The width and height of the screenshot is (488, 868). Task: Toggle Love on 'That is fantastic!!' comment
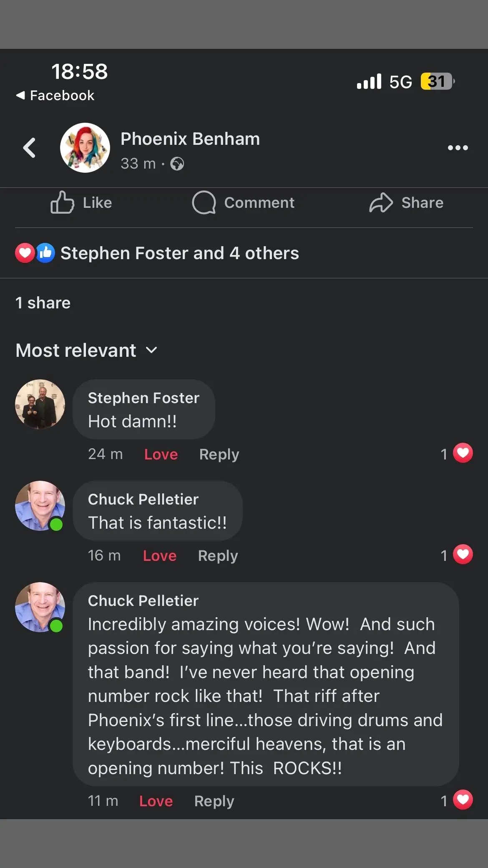pyautogui.click(x=160, y=555)
